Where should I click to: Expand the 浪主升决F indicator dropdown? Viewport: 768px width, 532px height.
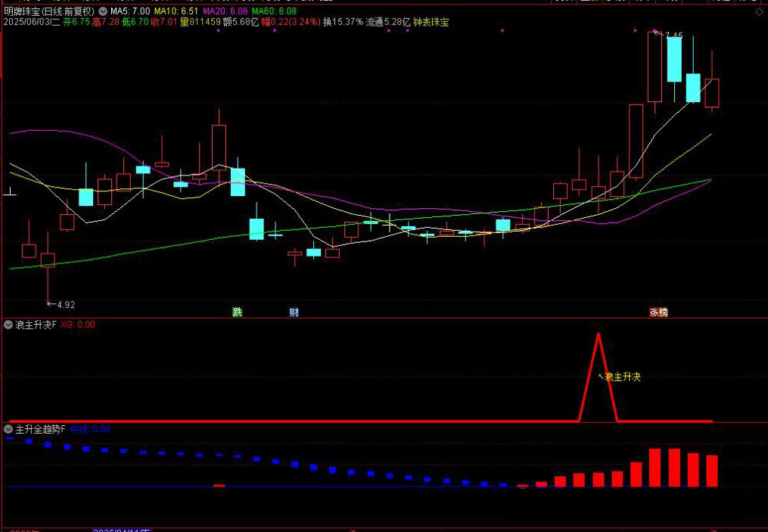coord(8,325)
